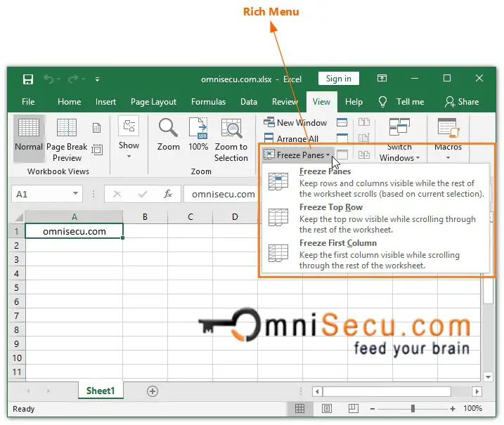This screenshot has height=425, width=504.
Task: Open the Name Box dropdown arrow
Action: tap(75, 193)
